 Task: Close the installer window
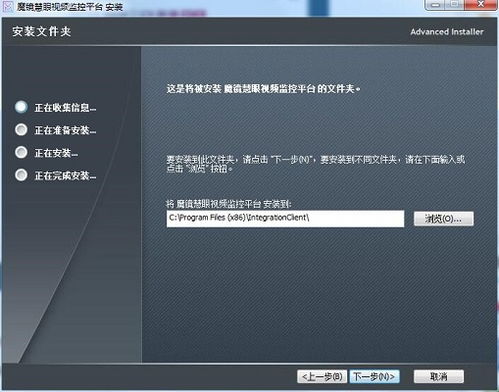[x=480, y=5]
